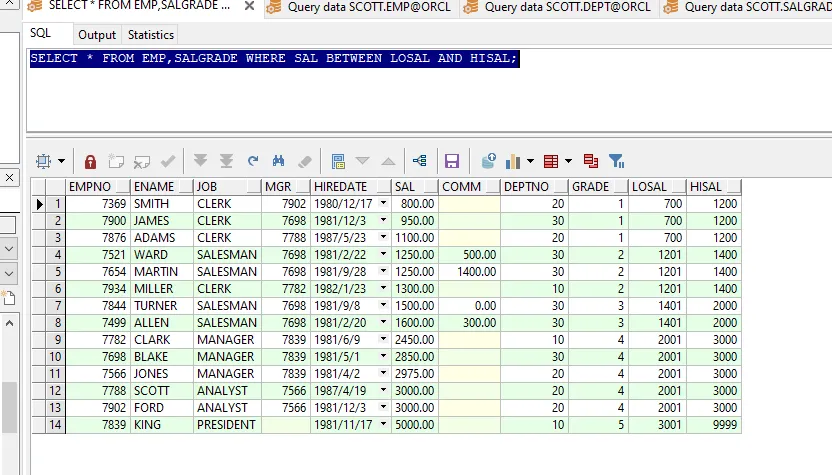The image size is (832, 475).
Task: Click the purple save floppy disk icon
Action: [x=452, y=161]
